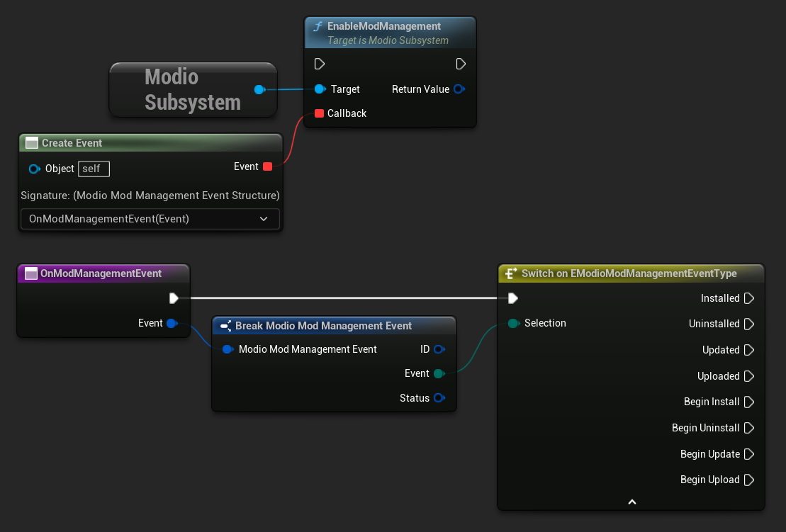This screenshot has height=532, width=786.
Task: Click the Modio Subsystem output pin
Action: (259, 90)
